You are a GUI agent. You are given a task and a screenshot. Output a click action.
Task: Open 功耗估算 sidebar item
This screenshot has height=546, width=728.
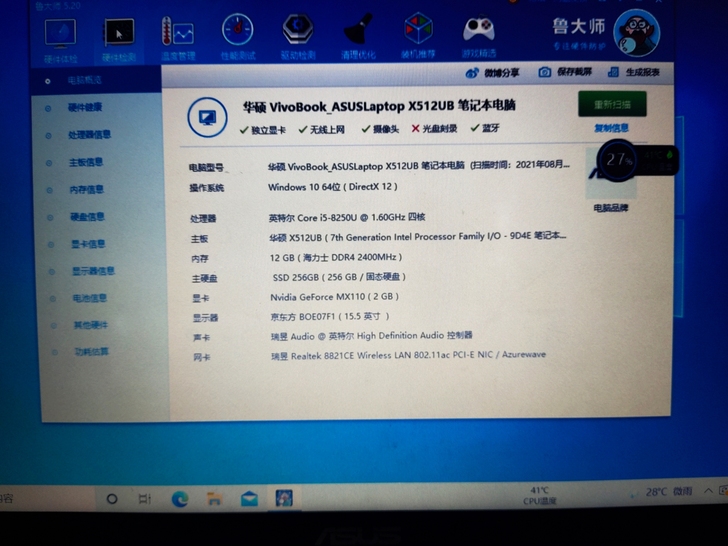pos(92,352)
